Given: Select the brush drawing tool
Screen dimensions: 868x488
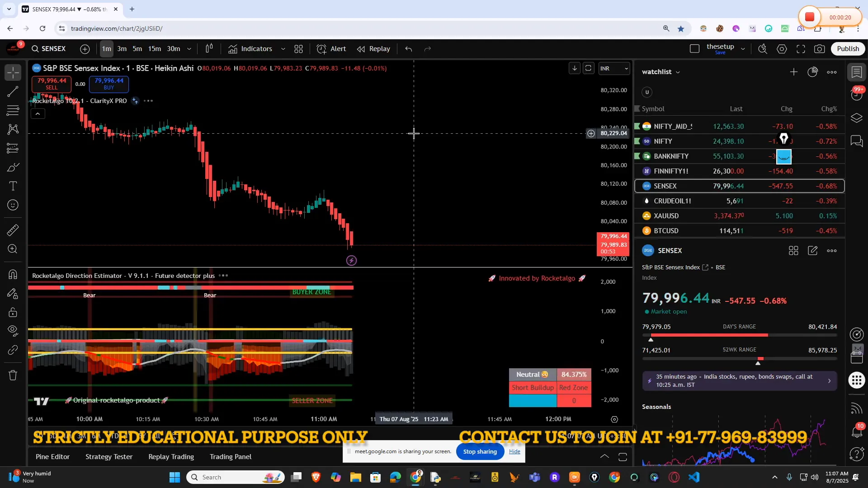Looking at the screenshot, I should pos(13,168).
